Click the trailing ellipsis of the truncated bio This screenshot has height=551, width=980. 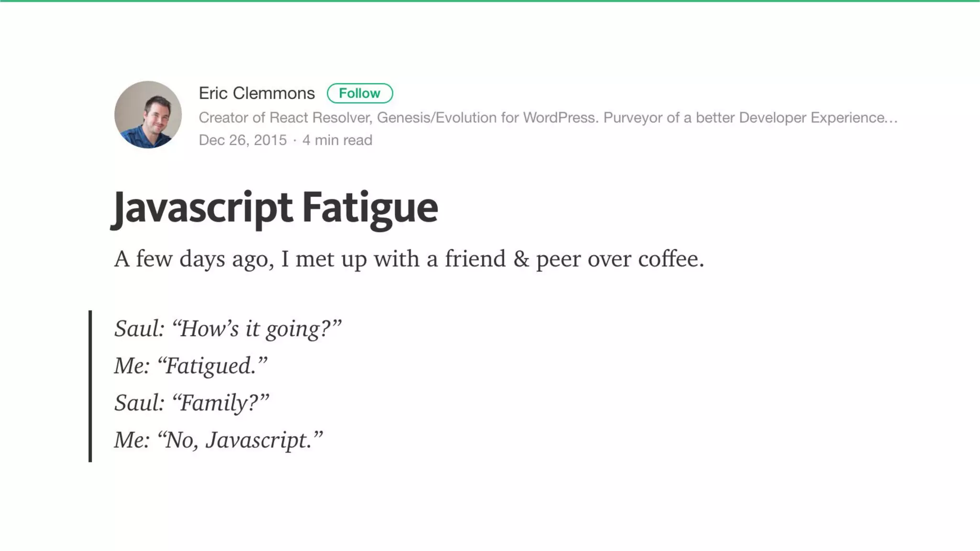tap(891, 119)
